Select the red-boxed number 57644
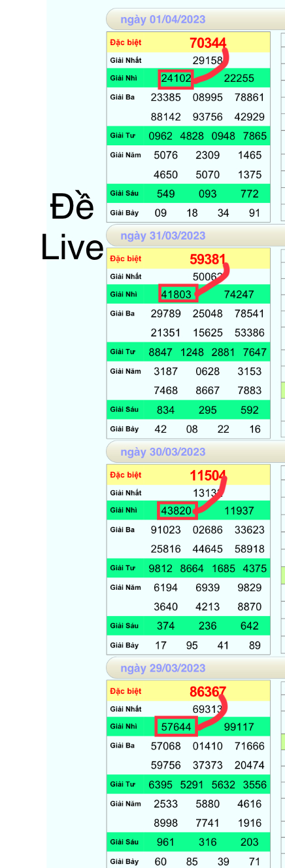This screenshot has height=868, width=285. coord(176,727)
